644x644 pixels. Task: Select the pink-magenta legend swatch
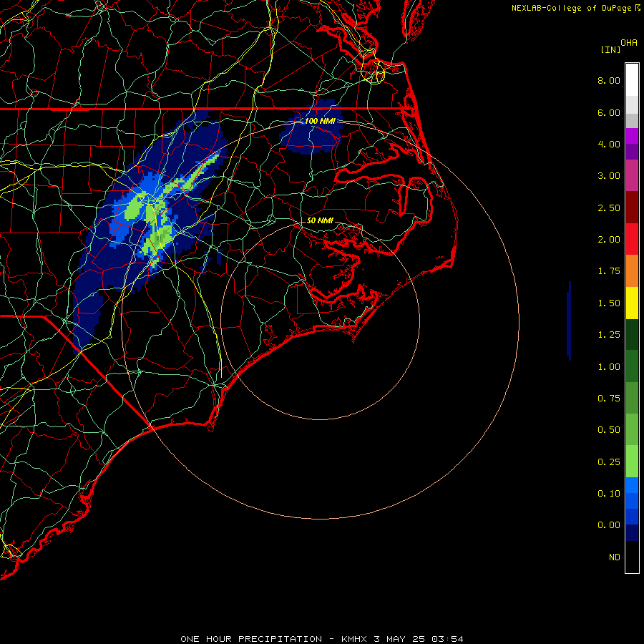pos(632,175)
